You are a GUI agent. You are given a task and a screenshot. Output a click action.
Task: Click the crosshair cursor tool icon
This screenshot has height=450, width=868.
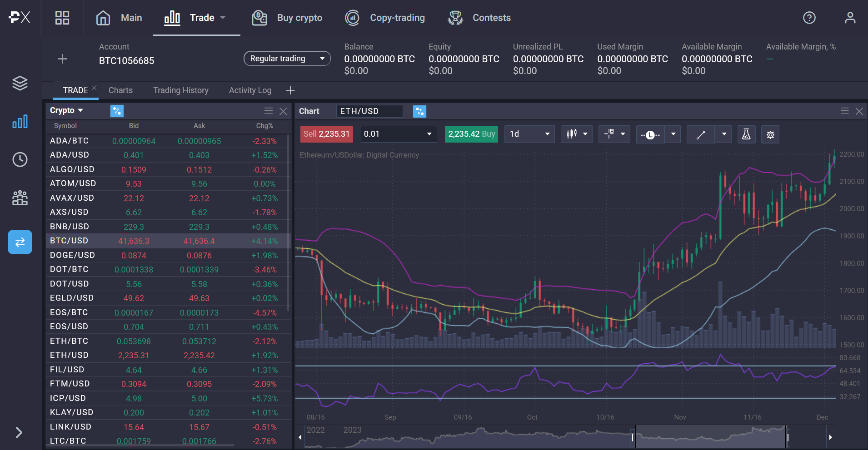coord(609,134)
